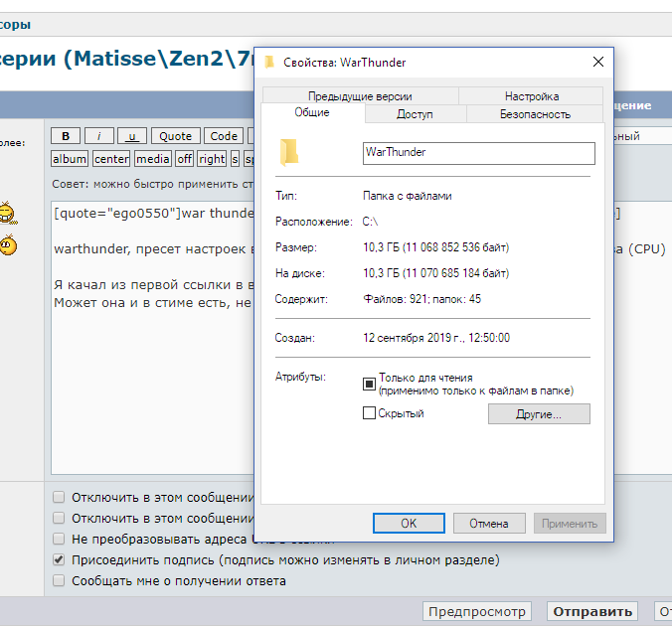Click the Предпросмотр button

coord(476,611)
